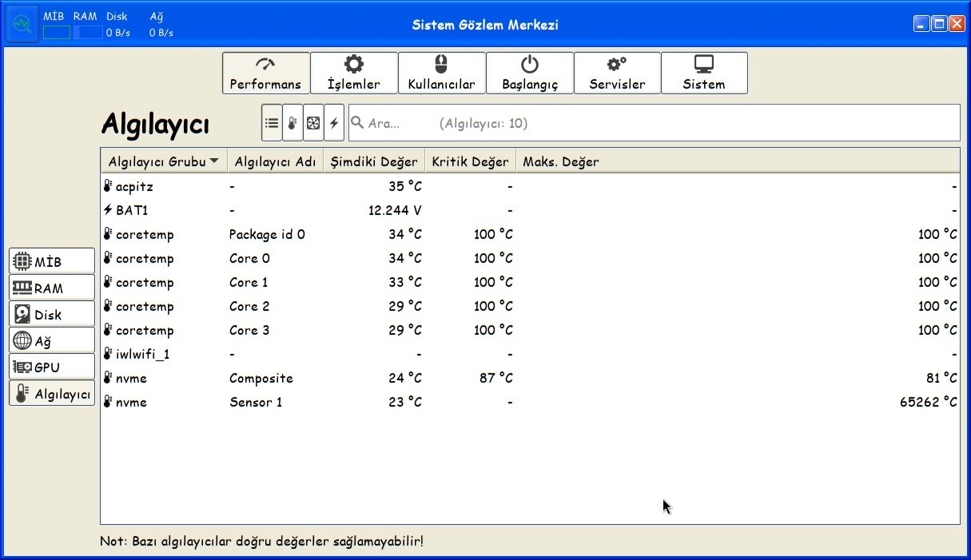Select the acpitz sensor name
The height and width of the screenshot is (560, 971).
click(x=134, y=187)
